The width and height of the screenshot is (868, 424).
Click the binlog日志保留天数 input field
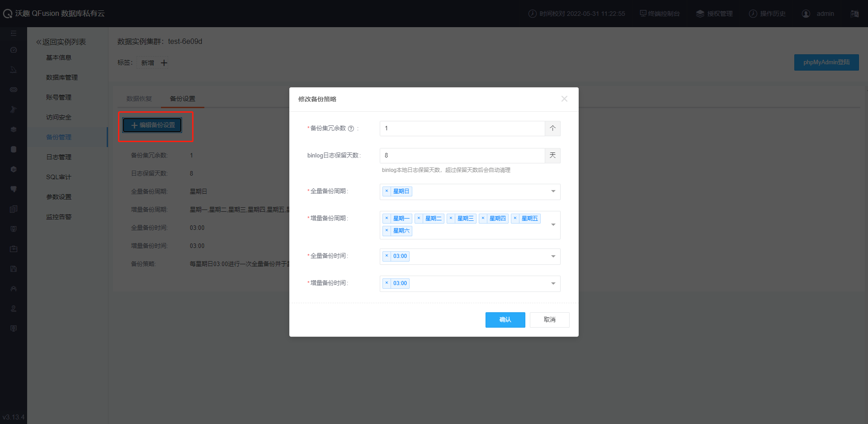(462, 156)
